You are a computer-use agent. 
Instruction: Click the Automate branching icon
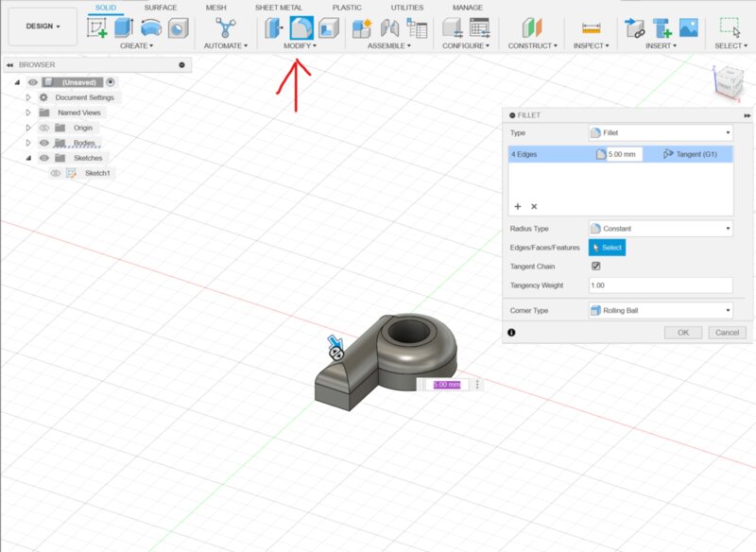[225, 27]
